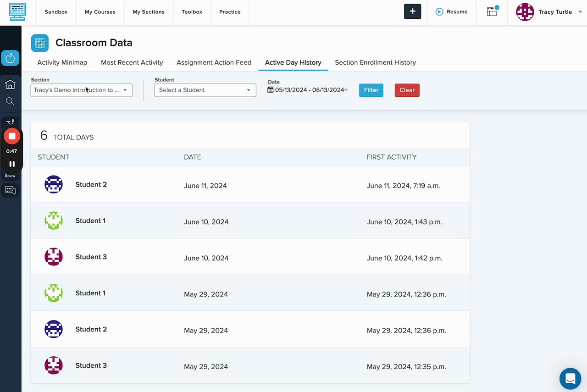Open the chat bubbles sidebar icon

click(10, 190)
